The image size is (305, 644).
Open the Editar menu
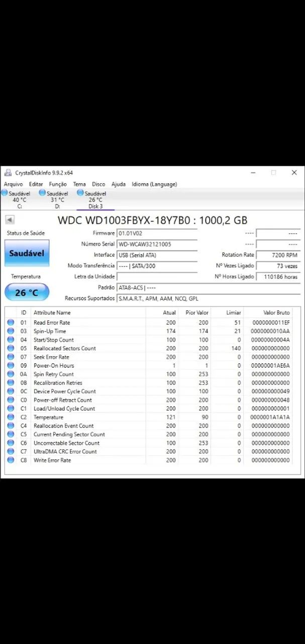click(36, 184)
